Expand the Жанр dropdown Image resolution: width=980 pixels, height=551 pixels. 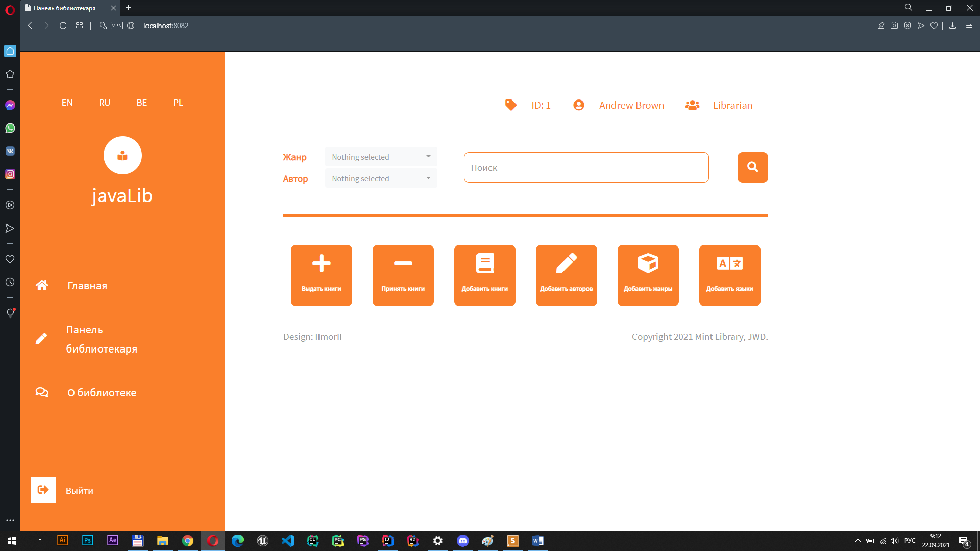[x=381, y=157]
